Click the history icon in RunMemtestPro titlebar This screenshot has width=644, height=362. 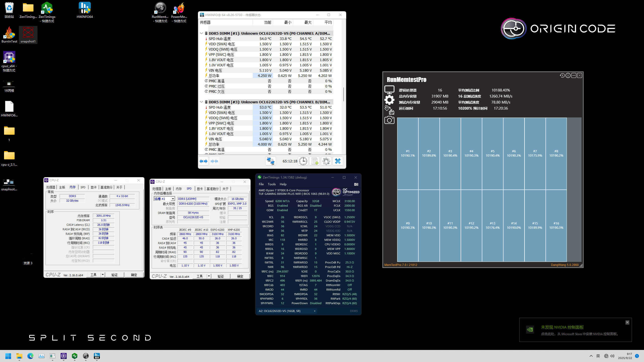(x=562, y=75)
